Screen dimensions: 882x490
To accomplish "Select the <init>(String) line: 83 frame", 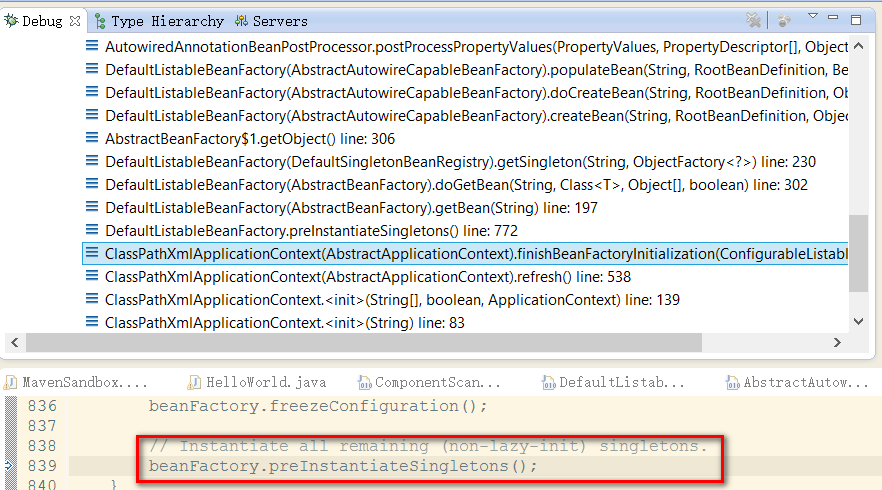I will pyautogui.click(x=285, y=323).
